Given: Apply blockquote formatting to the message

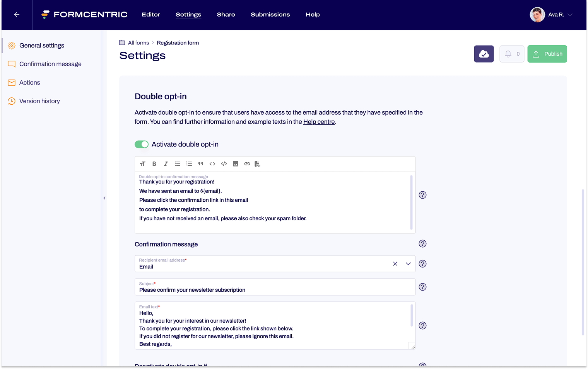Looking at the screenshot, I should pos(201,163).
